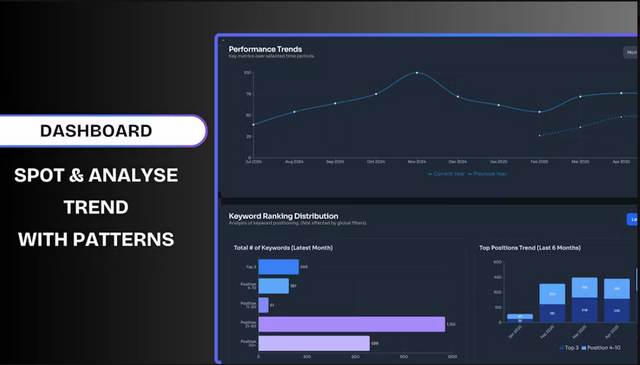This screenshot has height=365, width=640.
Task: Click the Oct 2024 data point
Action: (x=376, y=94)
